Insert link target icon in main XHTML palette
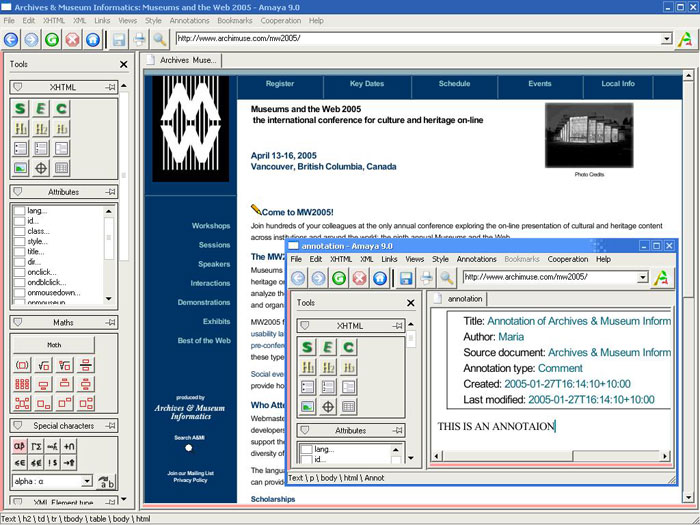The height and width of the screenshot is (525, 700). pos(41,168)
